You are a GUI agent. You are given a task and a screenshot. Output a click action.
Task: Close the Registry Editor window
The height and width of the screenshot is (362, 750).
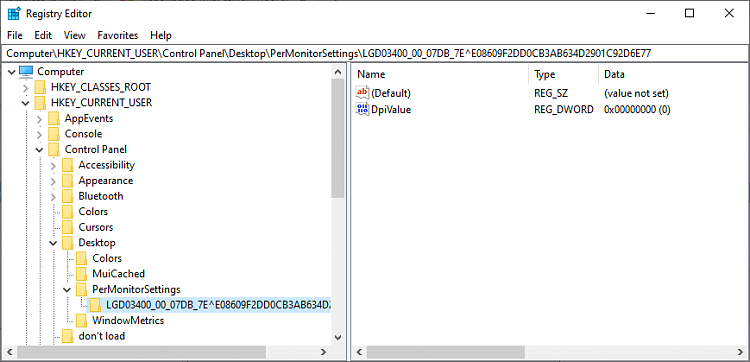click(x=729, y=13)
